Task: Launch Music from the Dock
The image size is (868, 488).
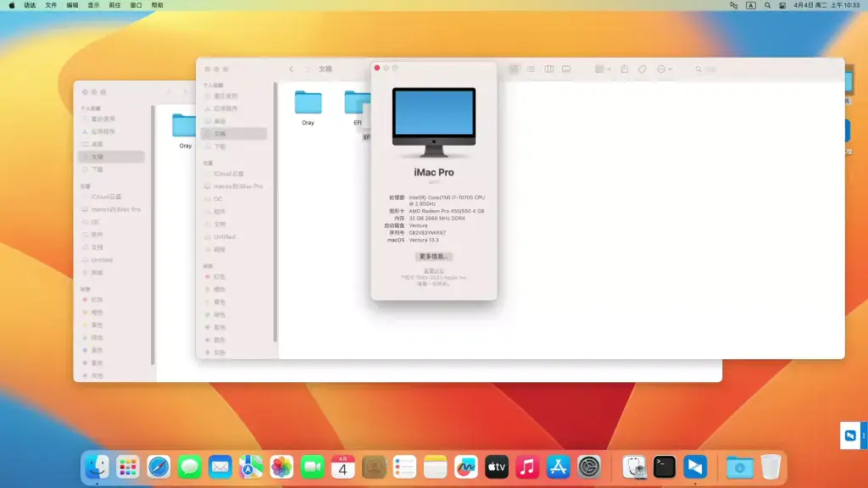Action: point(527,468)
